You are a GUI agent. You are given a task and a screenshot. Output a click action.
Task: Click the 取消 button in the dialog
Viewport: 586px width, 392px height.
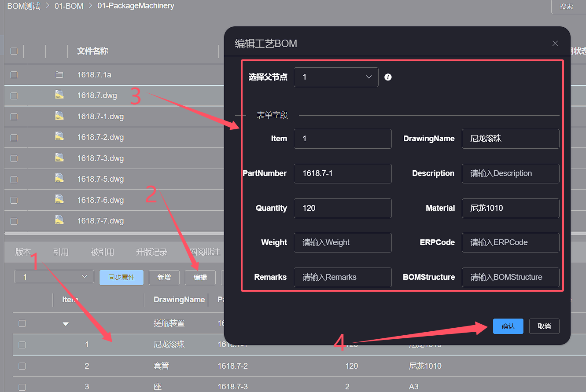point(544,326)
